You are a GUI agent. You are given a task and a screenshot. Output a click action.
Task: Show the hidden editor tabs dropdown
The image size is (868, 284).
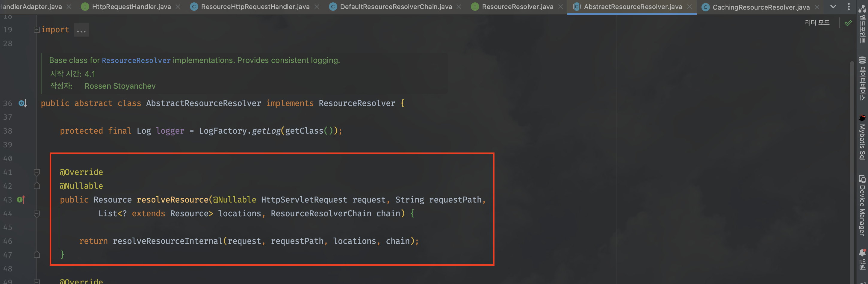click(833, 7)
